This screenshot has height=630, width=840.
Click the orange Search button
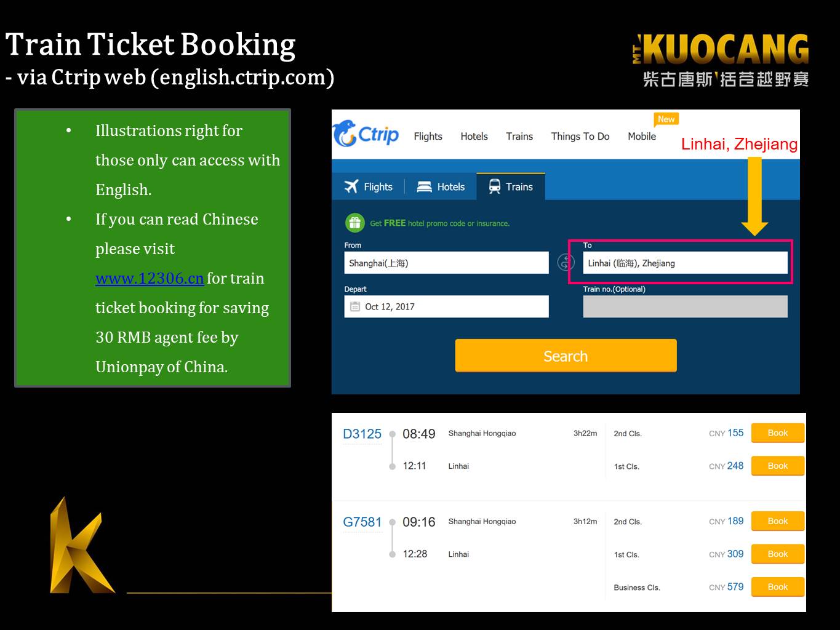click(566, 356)
